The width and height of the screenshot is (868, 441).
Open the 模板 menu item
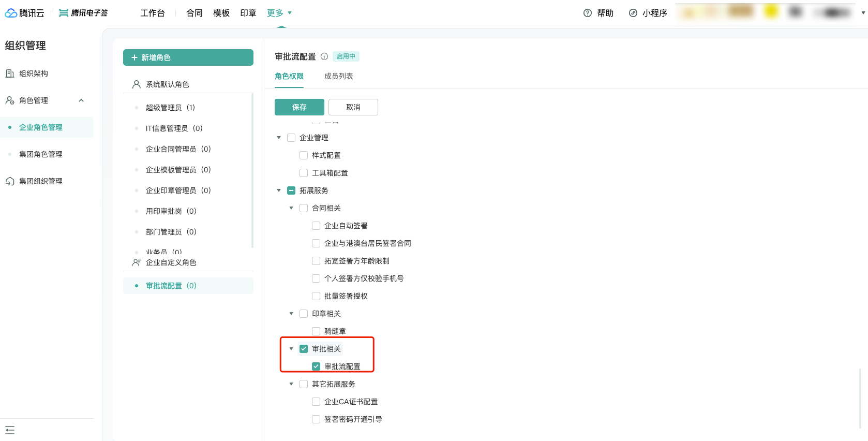[221, 13]
